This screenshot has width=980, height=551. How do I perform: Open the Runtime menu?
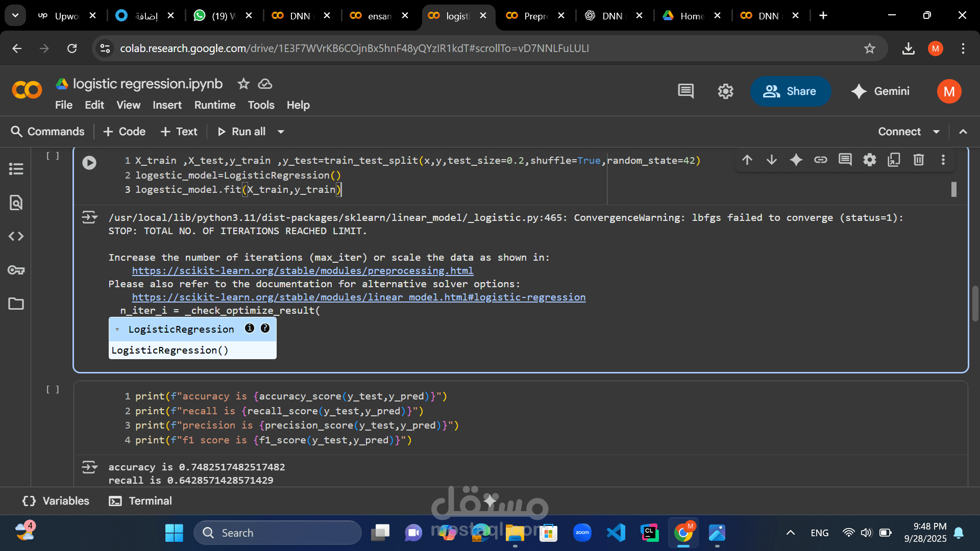click(214, 105)
